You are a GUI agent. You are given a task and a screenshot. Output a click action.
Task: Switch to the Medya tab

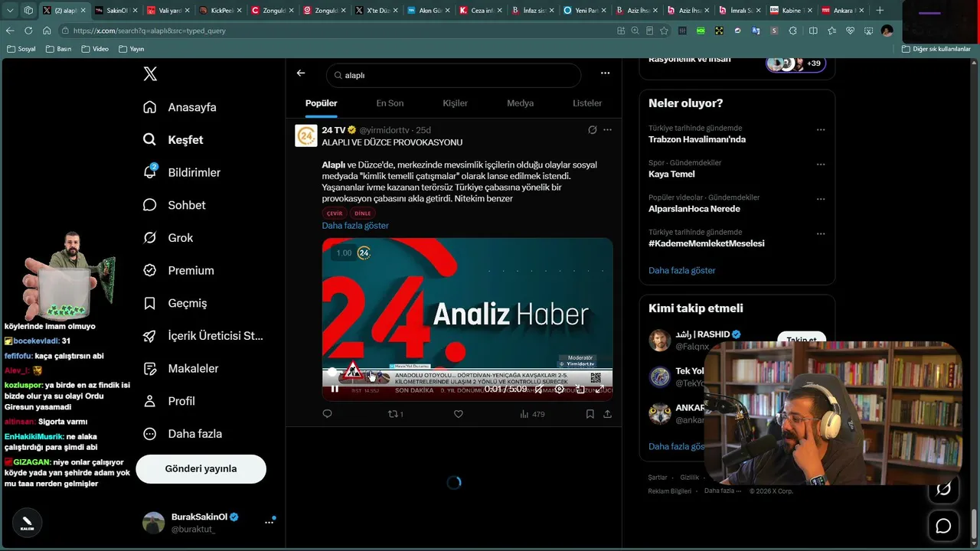(x=521, y=103)
